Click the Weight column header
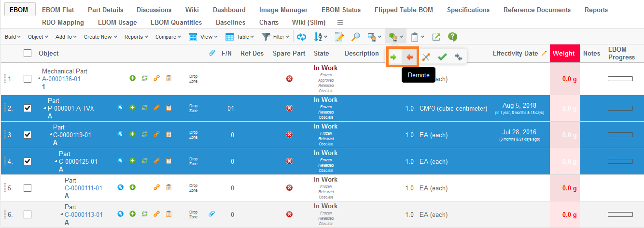This screenshot has height=228, width=644. tap(564, 53)
